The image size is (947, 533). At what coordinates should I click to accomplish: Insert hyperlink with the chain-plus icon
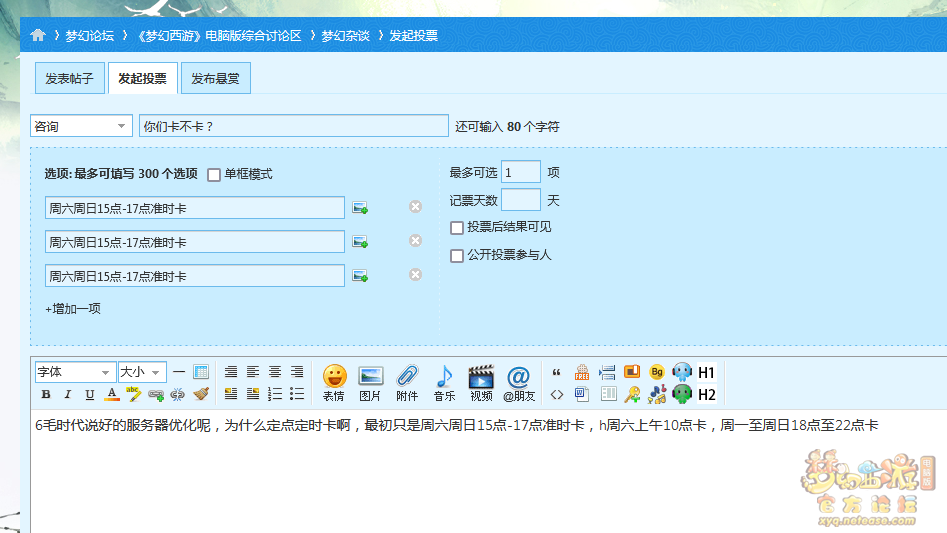pyautogui.click(x=156, y=394)
